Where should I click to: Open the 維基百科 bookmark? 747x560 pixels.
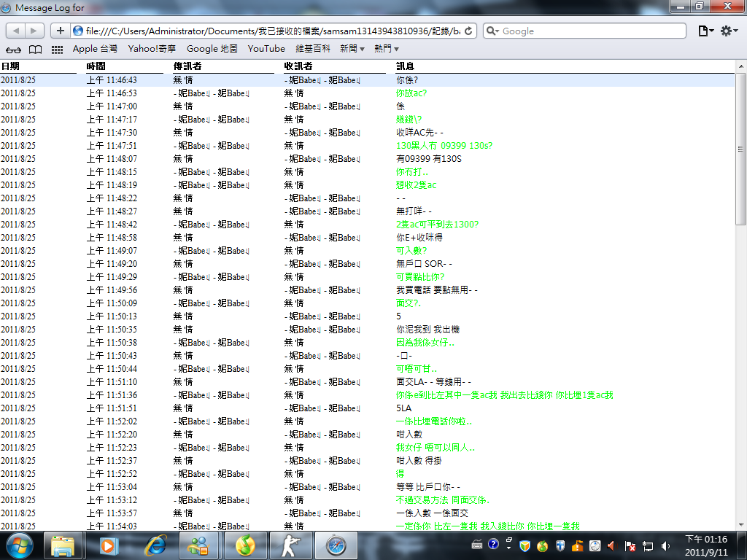pyautogui.click(x=312, y=49)
